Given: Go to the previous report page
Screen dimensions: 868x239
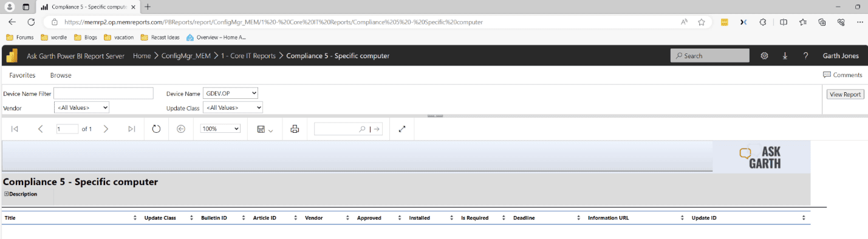Looking at the screenshot, I should [x=41, y=129].
